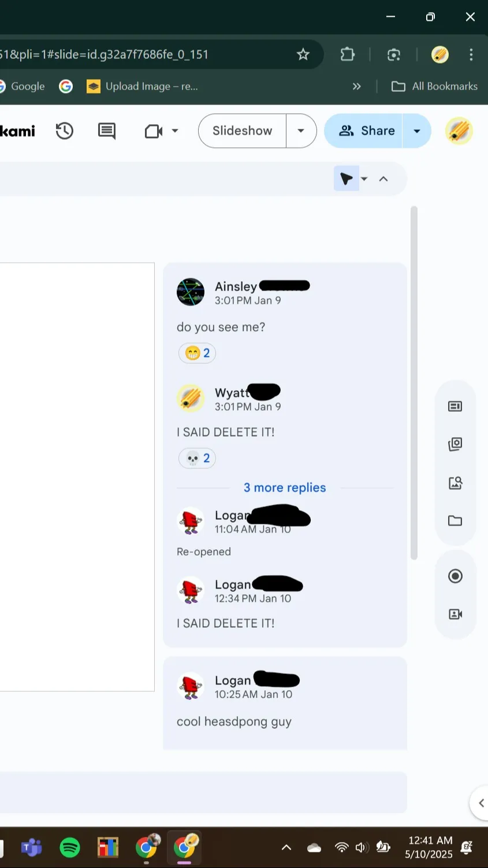Open browser extensions puzzle icon
The height and width of the screenshot is (868, 488).
pos(348,54)
